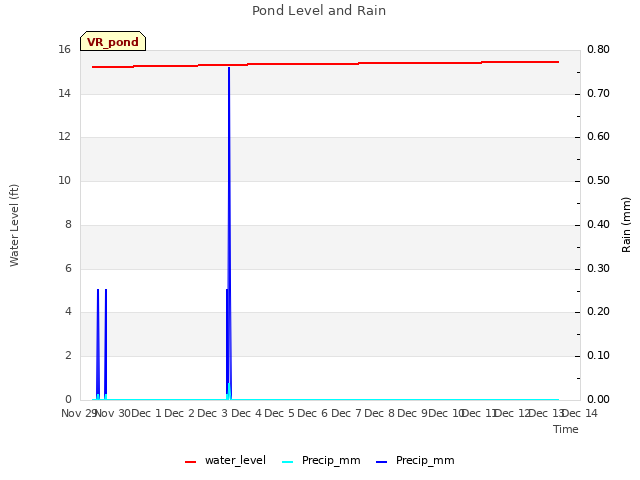Click the 10 value on left axis
Viewport: 640px width, 480px height.
click(x=64, y=180)
